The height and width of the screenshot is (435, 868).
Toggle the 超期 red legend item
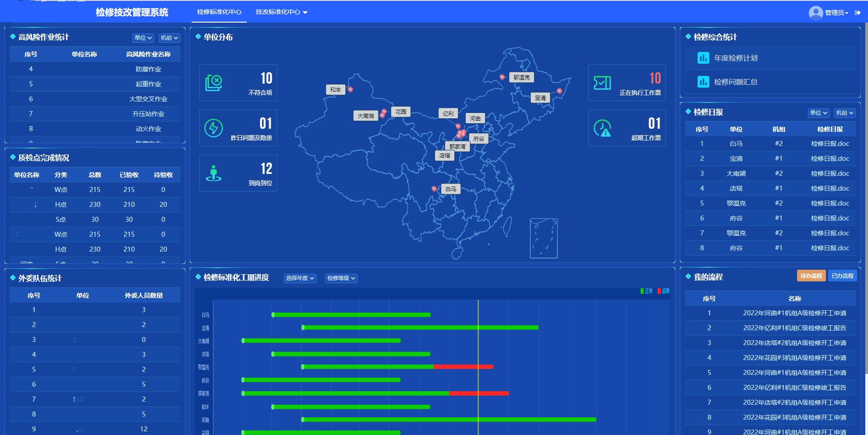pos(663,291)
